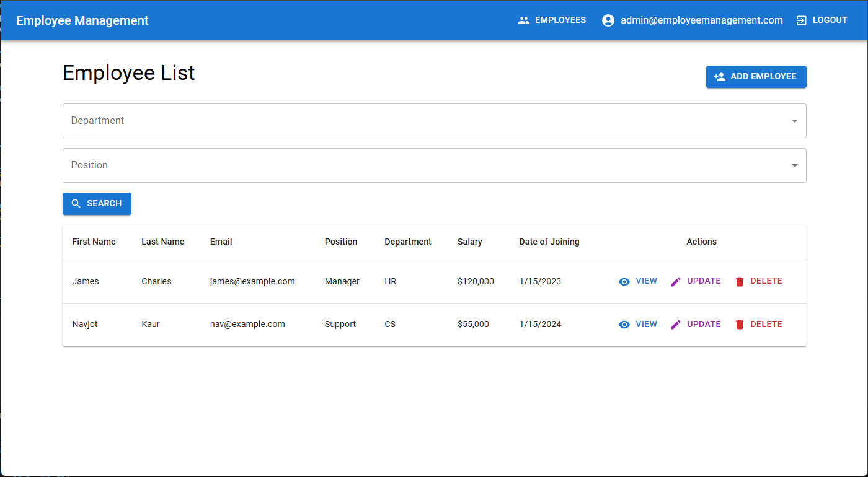Click the pencil icon in Navjot's row
868x477 pixels.
[676, 325]
